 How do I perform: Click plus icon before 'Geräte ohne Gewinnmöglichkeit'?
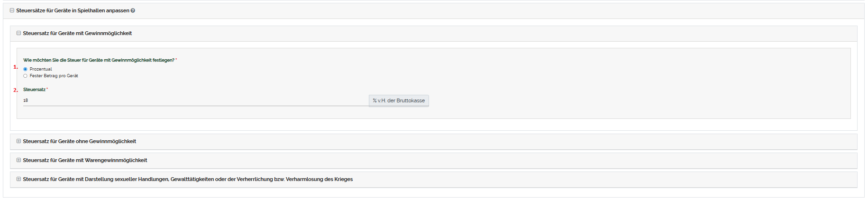tap(18, 141)
